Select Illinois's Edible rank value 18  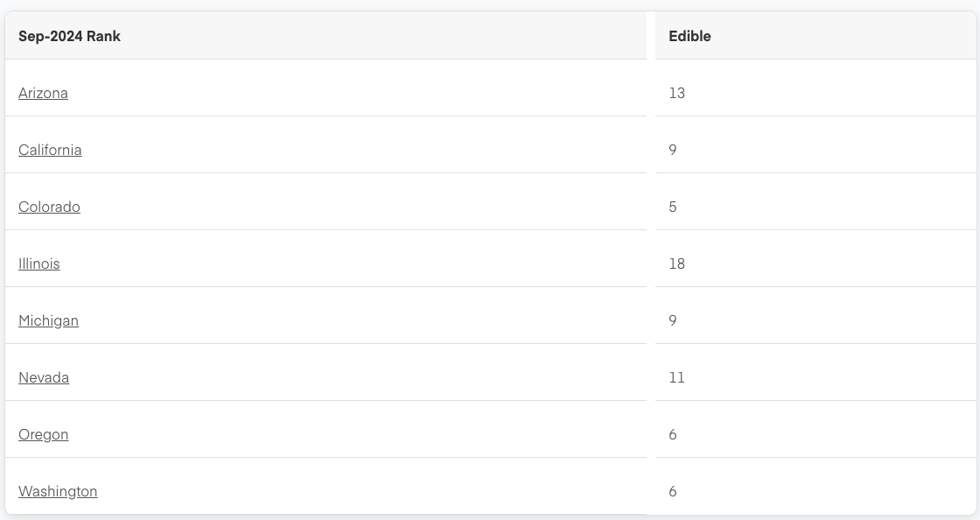pyautogui.click(x=677, y=264)
